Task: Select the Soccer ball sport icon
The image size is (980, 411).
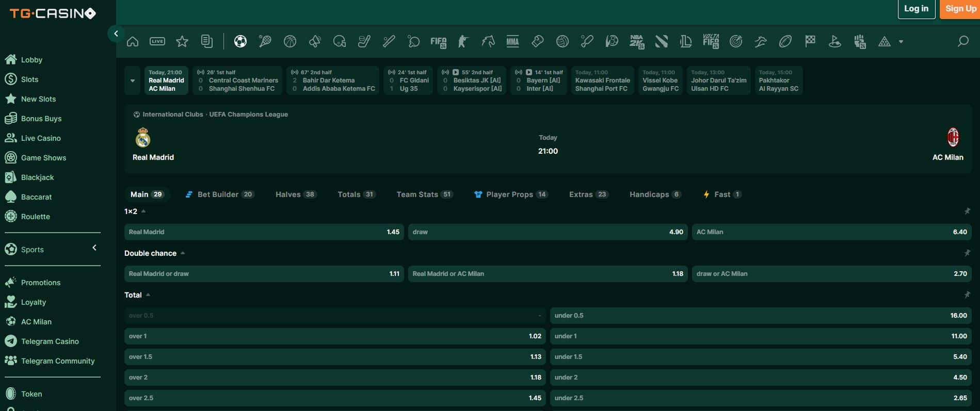Action: [240, 42]
